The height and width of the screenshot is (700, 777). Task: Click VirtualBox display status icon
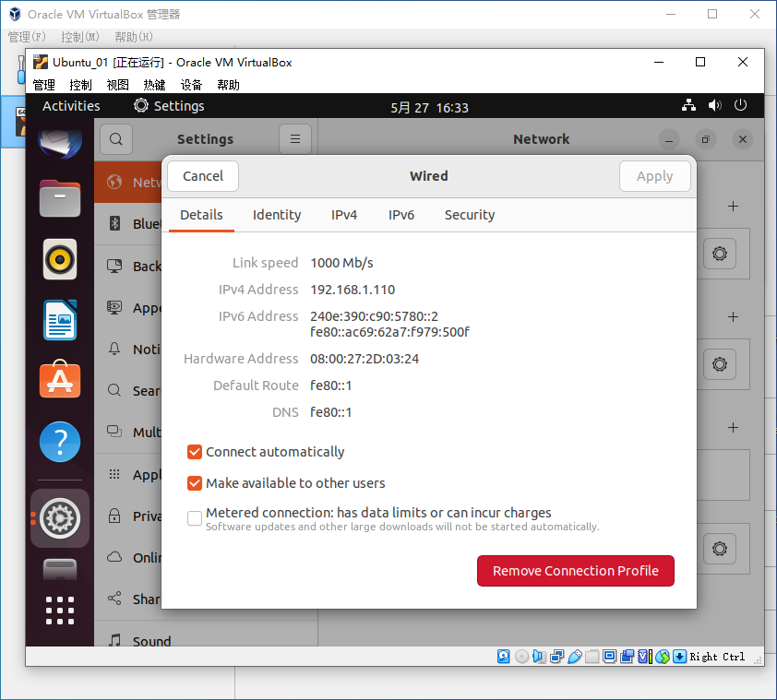pyautogui.click(x=609, y=657)
